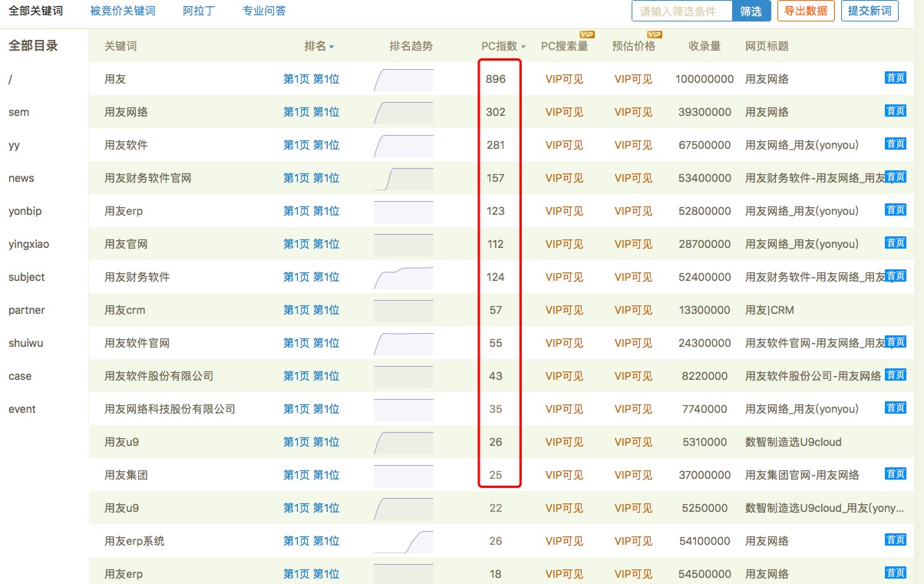This screenshot has height=584, width=924.
Task: Click the 提交新词 button
Action: click(x=870, y=11)
